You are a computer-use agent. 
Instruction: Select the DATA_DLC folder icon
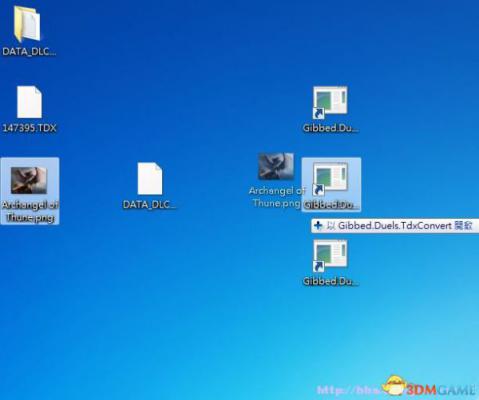[27, 24]
